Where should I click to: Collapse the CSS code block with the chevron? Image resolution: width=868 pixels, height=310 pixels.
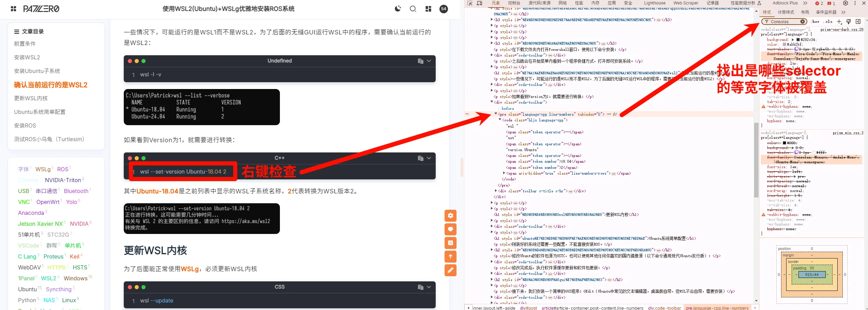[x=429, y=287]
